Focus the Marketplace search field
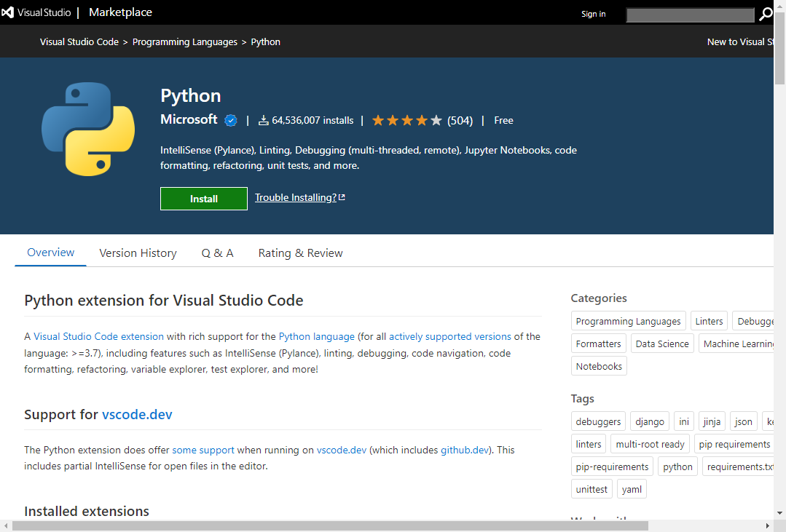Image resolution: width=786 pixels, height=532 pixels. tap(691, 15)
